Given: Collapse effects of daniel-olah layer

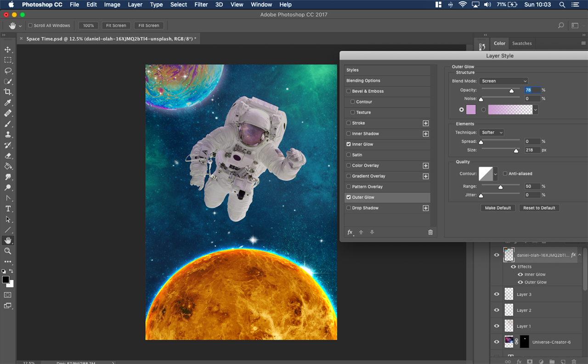Looking at the screenshot, I should [580, 255].
